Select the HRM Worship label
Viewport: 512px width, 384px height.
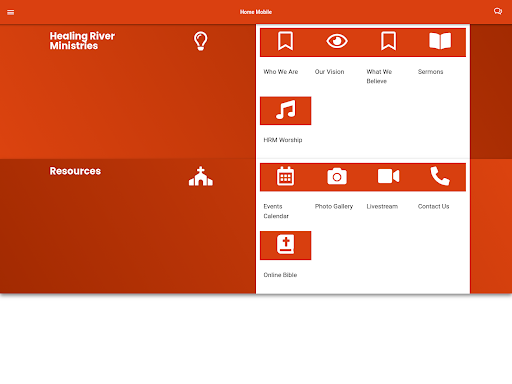click(x=283, y=140)
